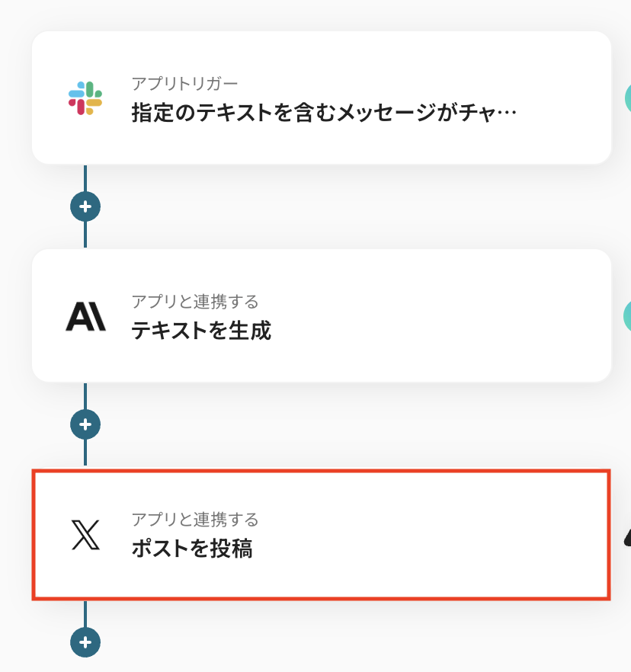Open the Slack app trigger card
Screen dimensions: 631x672
[381, 141]
